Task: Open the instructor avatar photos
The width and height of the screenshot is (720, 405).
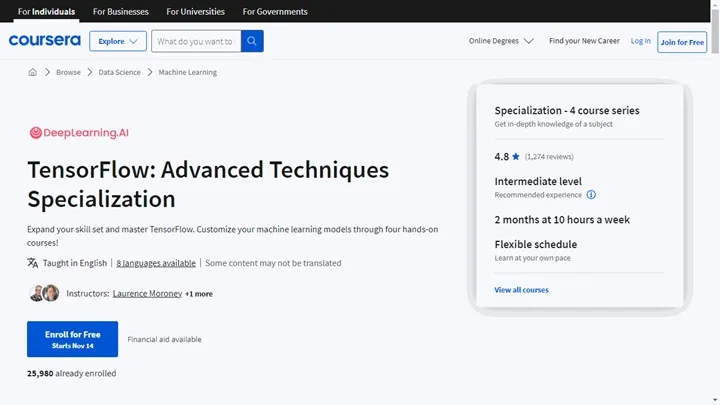Action: [x=44, y=293]
